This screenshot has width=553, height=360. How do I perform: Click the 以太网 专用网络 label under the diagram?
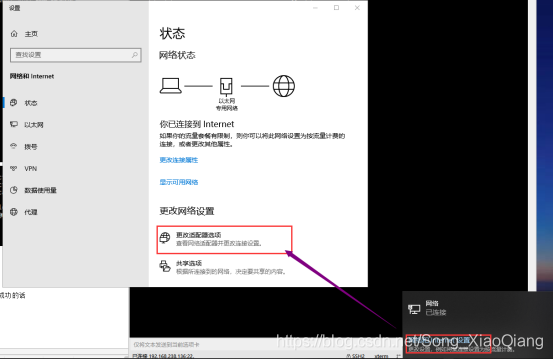(227, 105)
